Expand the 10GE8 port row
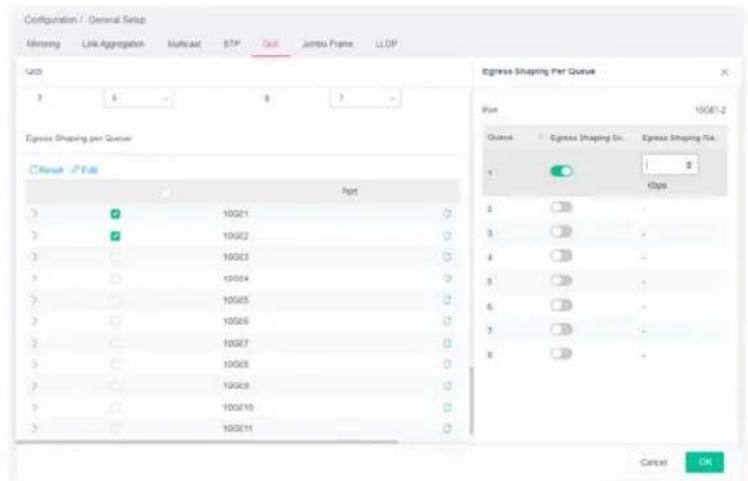Screen dimensions: 748x481 [34, 365]
